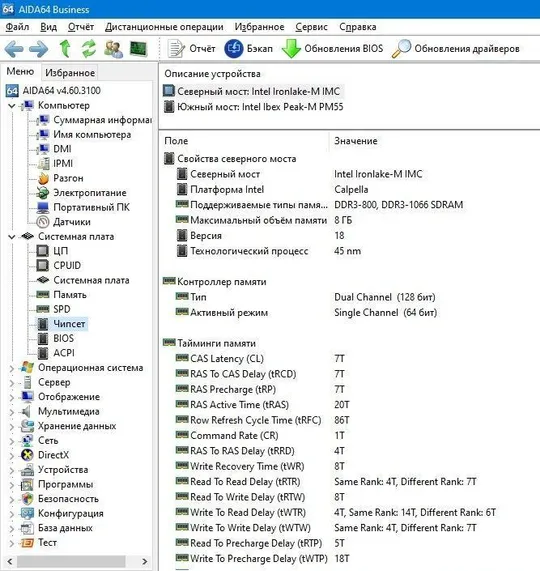The width and height of the screenshot is (540, 571).
Task: Open the green monitor diagnostics icon
Action: click(x=138, y=49)
